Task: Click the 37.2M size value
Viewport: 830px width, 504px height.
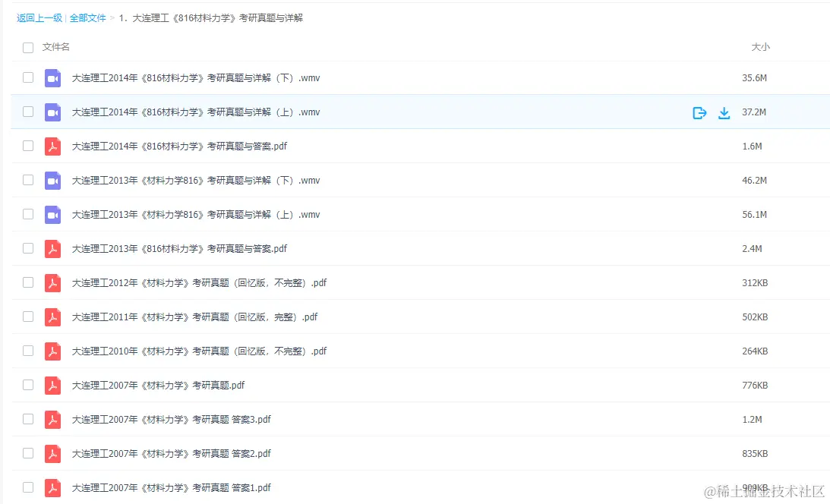Action: [754, 112]
